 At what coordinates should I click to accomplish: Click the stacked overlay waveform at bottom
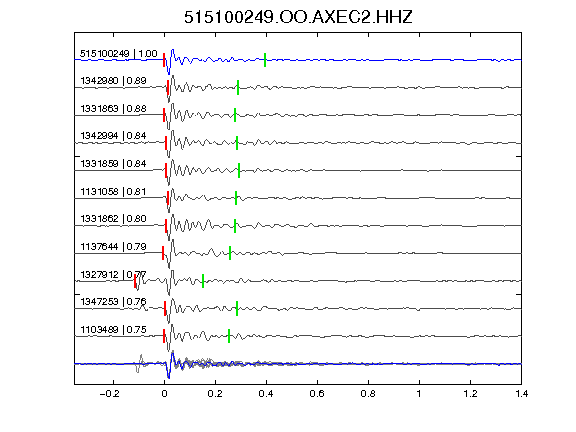pyautogui.click(x=298, y=364)
